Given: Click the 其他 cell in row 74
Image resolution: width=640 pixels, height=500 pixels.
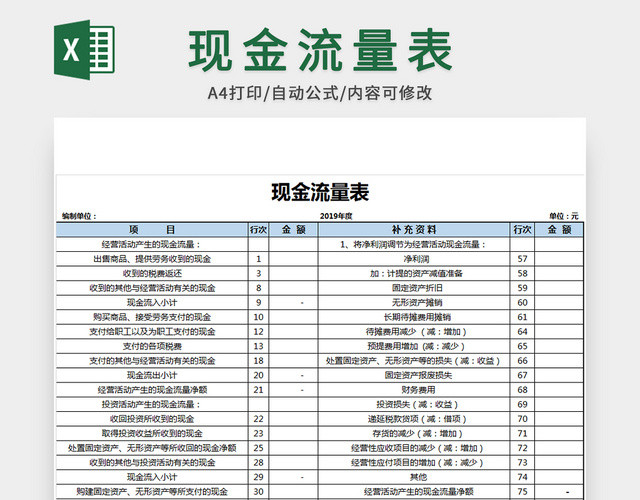Looking at the screenshot, I should (x=414, y=477).
